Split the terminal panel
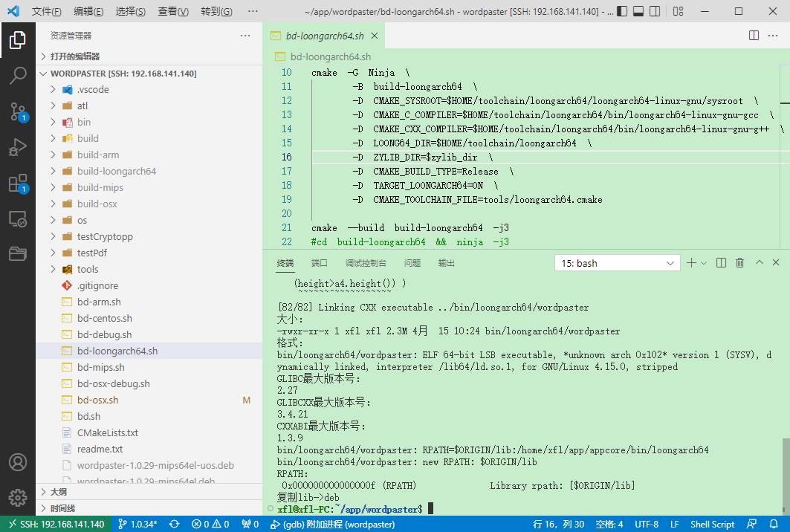Viewport: 790px width, 532px height. tap(722, 263)
